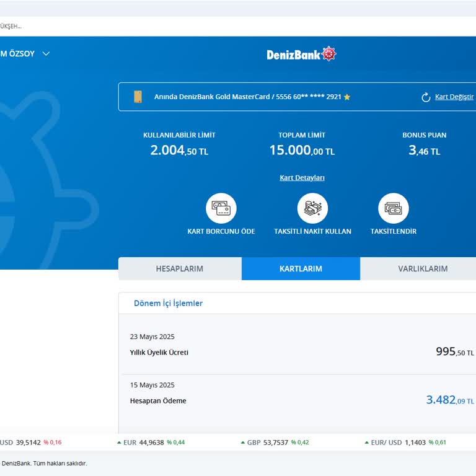Click the KART BORCUNU ÖDE label

[x=221, y=231]
